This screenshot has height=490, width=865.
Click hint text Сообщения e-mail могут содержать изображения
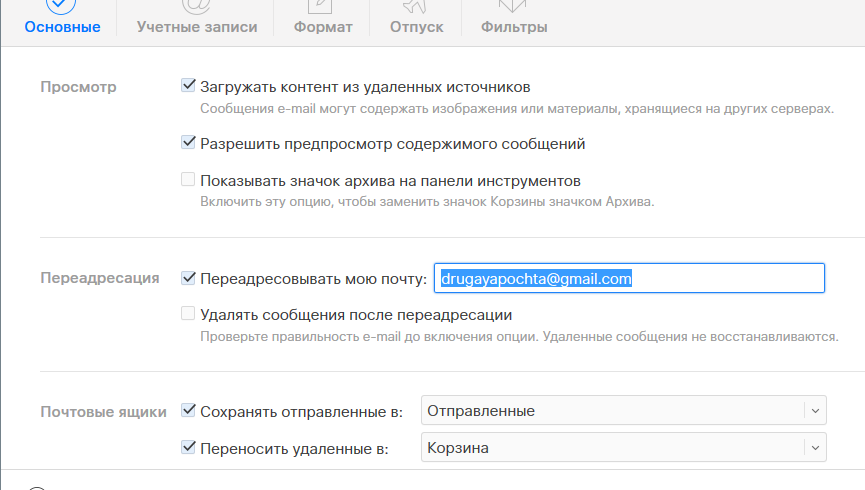tap(517, 109)
